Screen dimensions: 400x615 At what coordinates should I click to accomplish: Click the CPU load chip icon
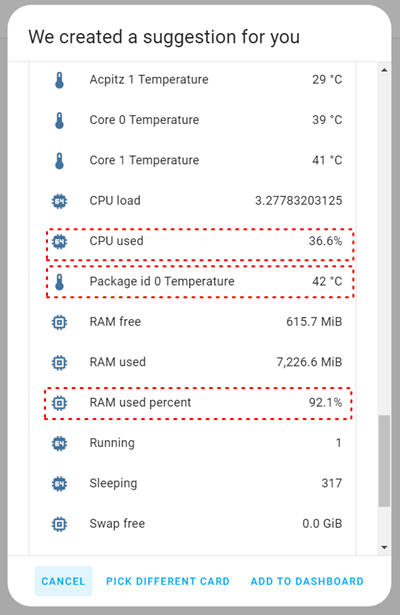pyautogui.click(x=59, y=201)
